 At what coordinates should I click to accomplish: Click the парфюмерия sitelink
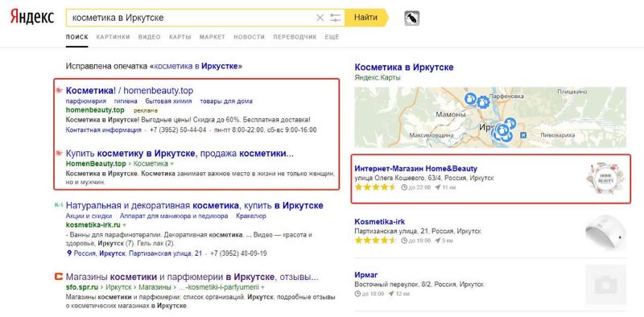[86, 101]
